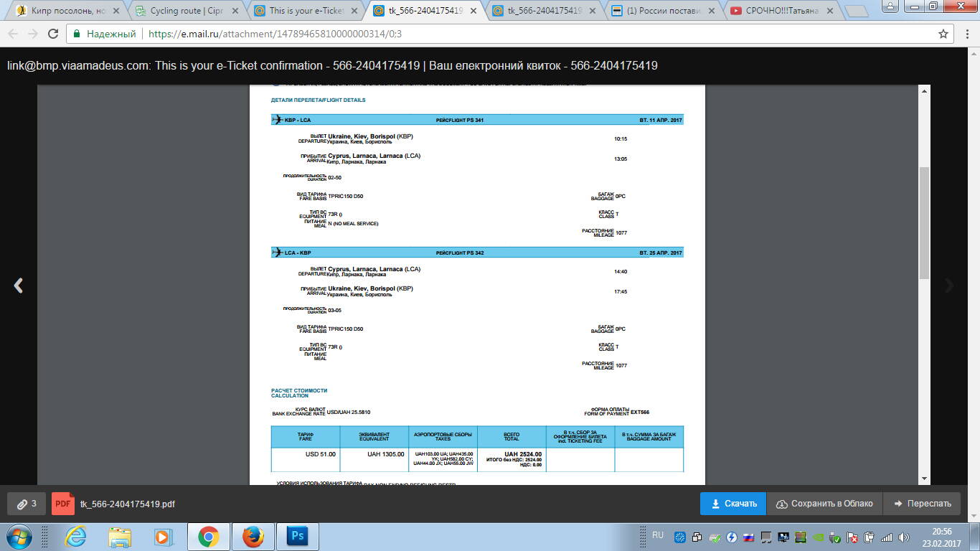Launch Photoshop from the taskbar

coord(296,537)
